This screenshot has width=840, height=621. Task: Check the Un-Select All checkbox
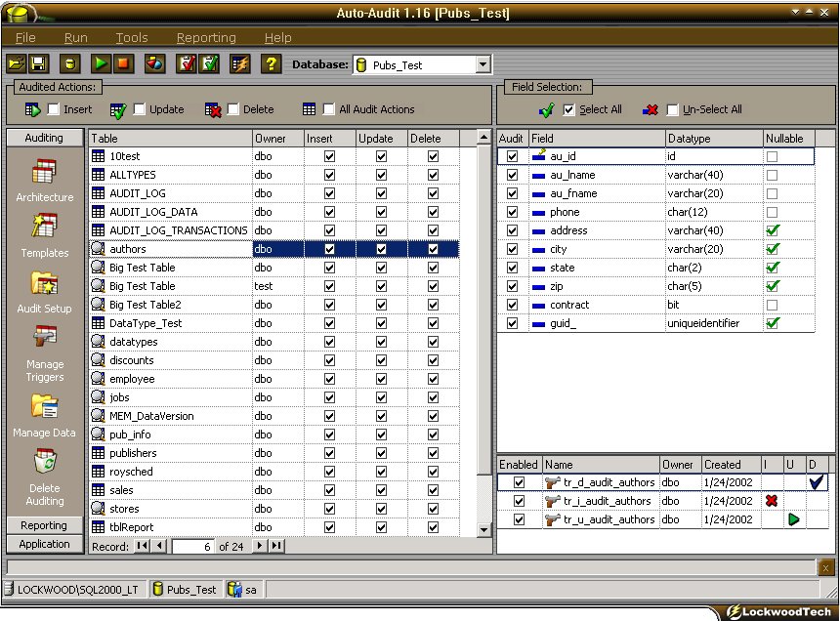click(x=672, y=109)
